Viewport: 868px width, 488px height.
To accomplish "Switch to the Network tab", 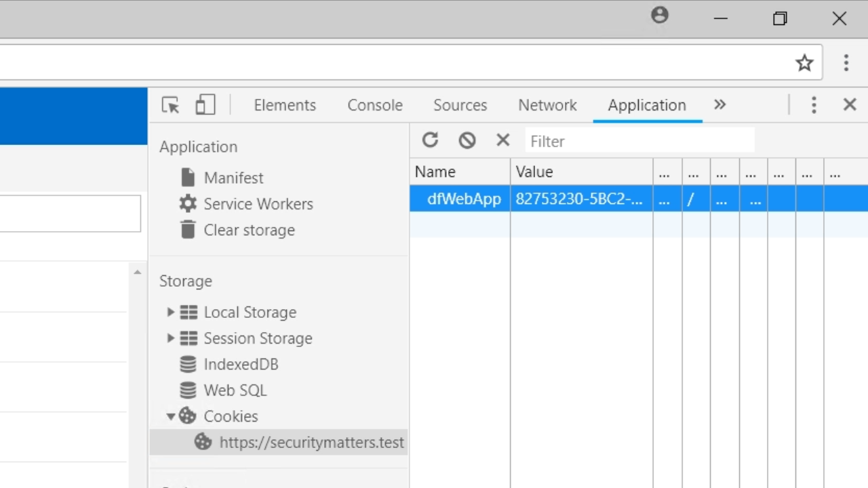I will click(547, 105).
